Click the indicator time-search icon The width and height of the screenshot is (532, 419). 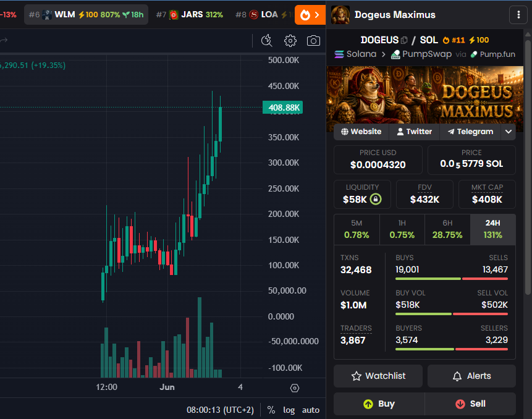click(x=267, y=41)
